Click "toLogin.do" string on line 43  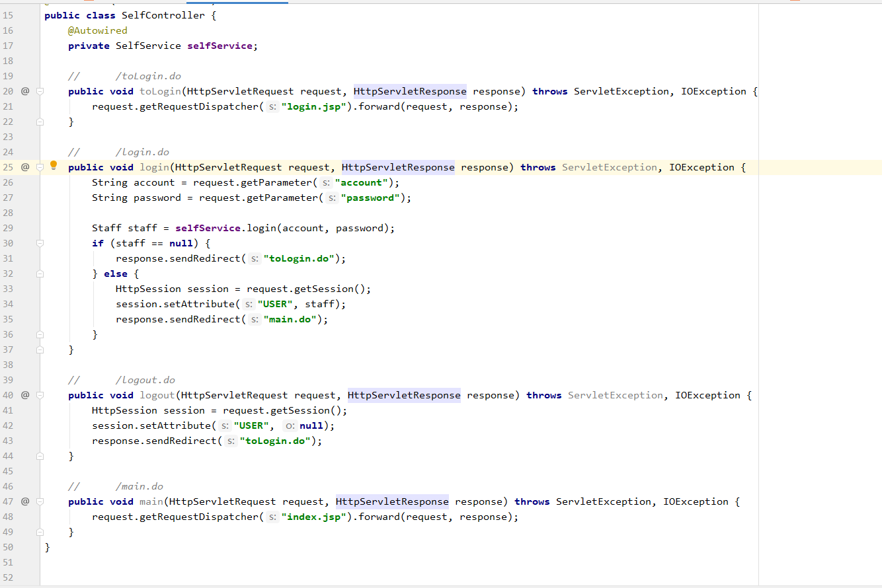click(x=275, y=441)
